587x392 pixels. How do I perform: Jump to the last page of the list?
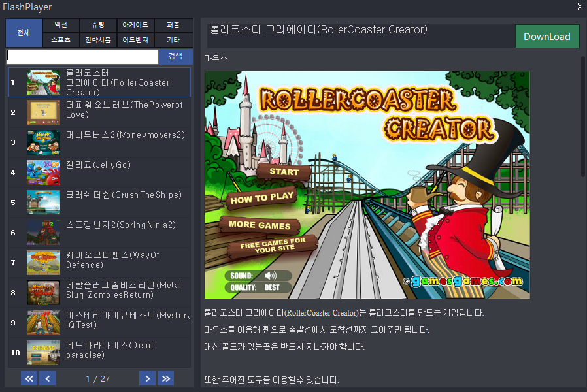pos(166,378)
